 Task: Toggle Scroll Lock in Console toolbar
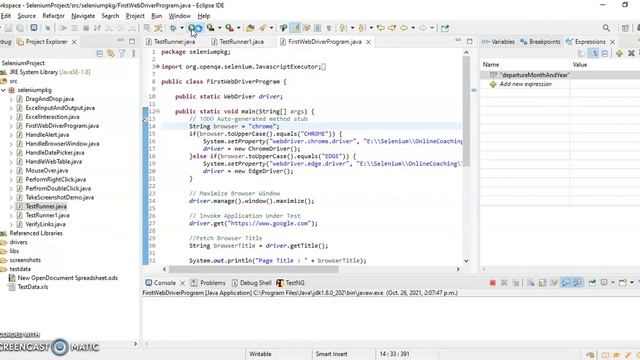pos(542,282)
